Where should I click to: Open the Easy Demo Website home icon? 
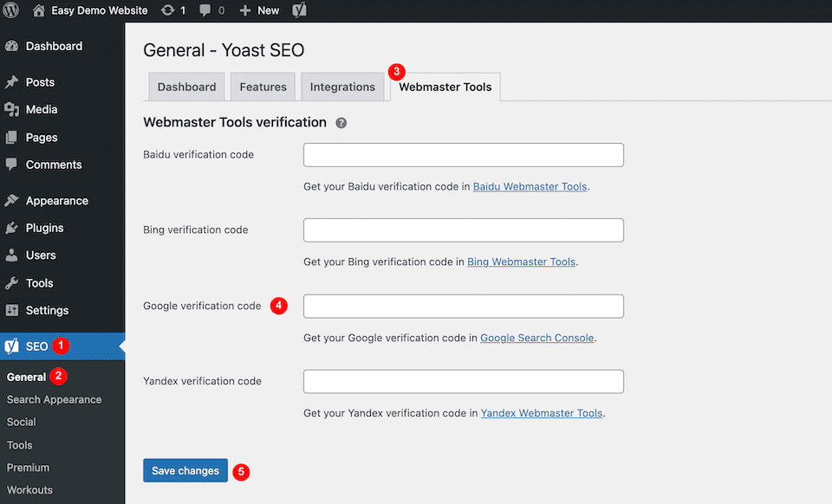[x=39, y=10]
